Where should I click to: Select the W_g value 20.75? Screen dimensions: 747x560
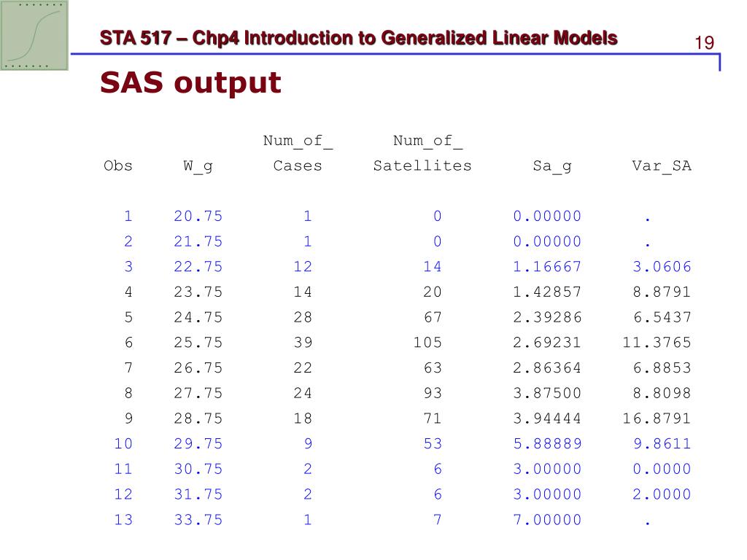198,216
